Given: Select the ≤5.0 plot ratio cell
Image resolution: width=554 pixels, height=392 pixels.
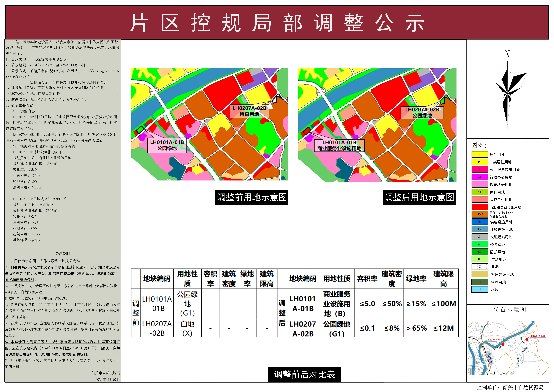Looking at the screenshot, I should [367, 304].
